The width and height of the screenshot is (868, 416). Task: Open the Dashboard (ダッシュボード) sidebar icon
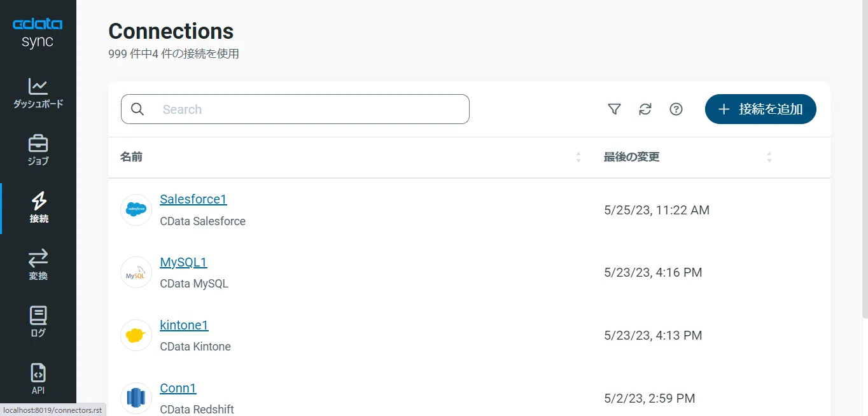click(x=38, y=93)
